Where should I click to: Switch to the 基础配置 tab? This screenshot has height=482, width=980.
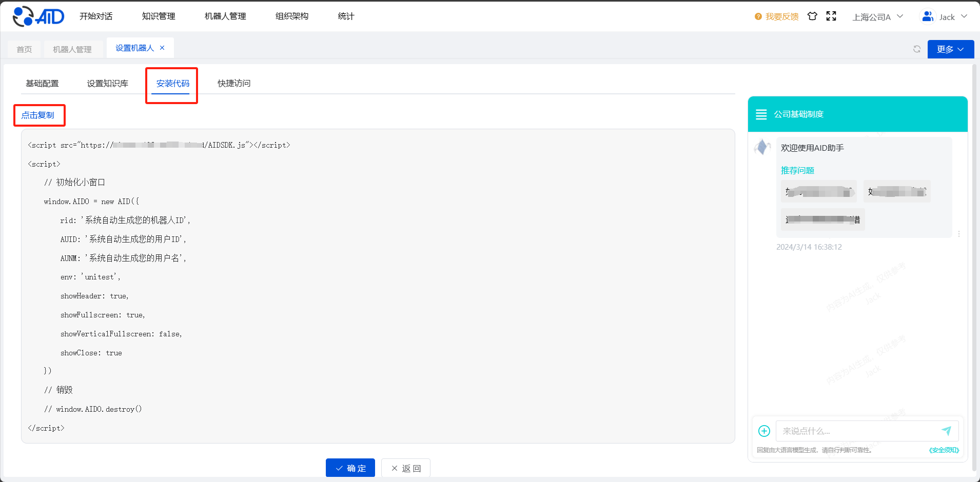[42, 83]
